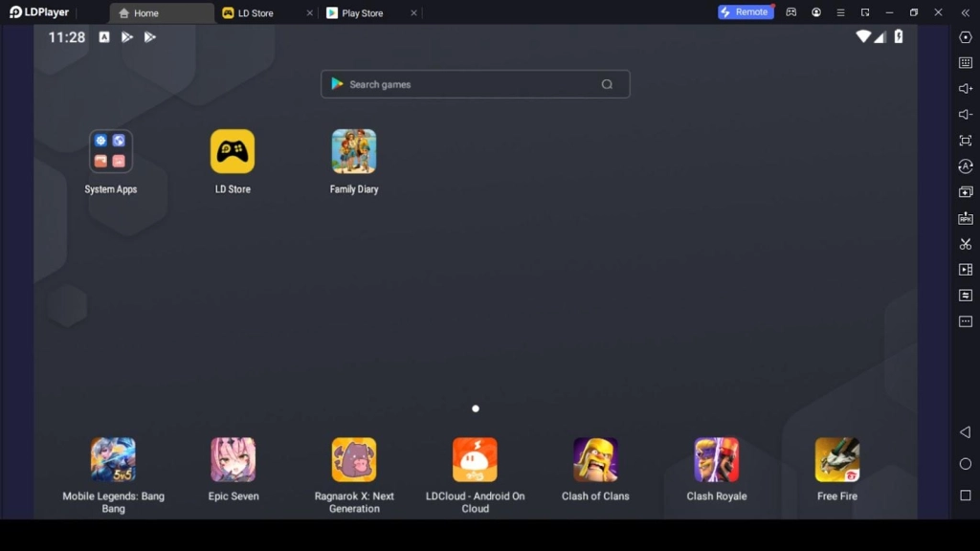Open the APK install icon in sidebar
Screen dimensions: 980x551
tap(966, 218)
